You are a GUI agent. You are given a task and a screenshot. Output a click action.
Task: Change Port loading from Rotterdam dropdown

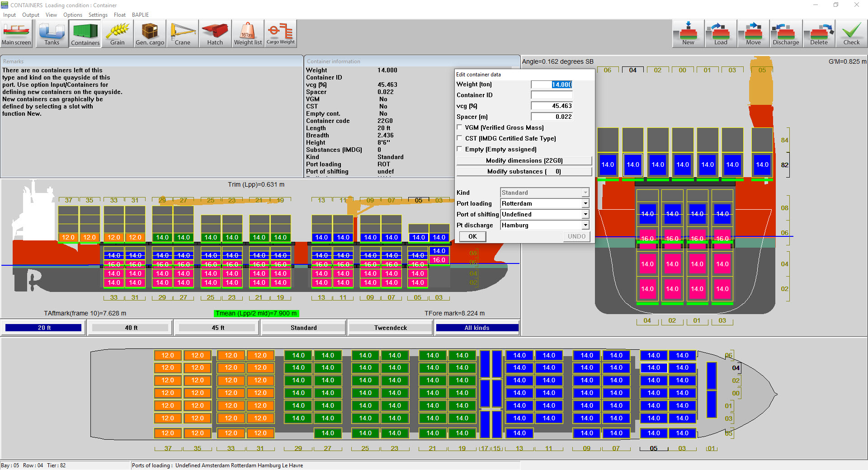point(585,203)
